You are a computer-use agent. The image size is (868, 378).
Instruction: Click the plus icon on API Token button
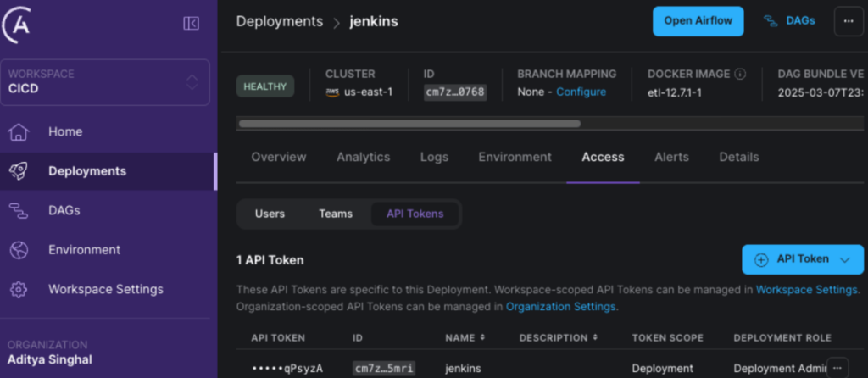(x=761, y=260)
